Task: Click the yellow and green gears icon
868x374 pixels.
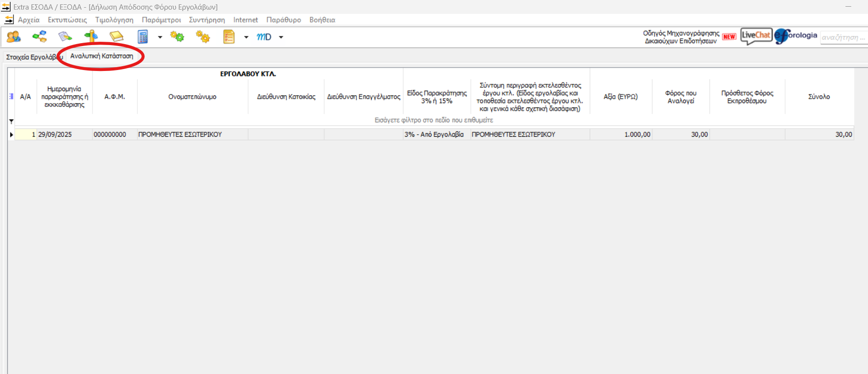Action: [x=177, y=37]
